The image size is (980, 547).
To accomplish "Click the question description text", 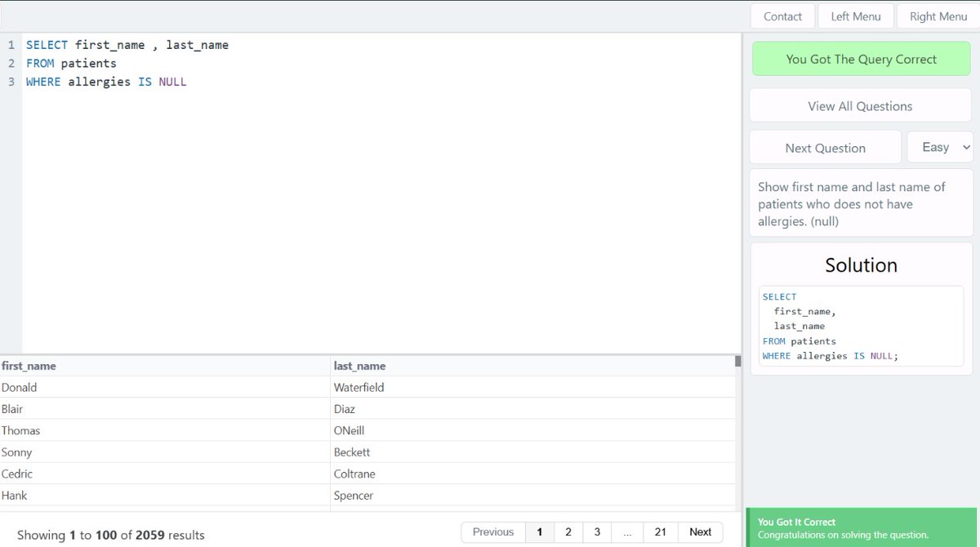I will point(852,204).
